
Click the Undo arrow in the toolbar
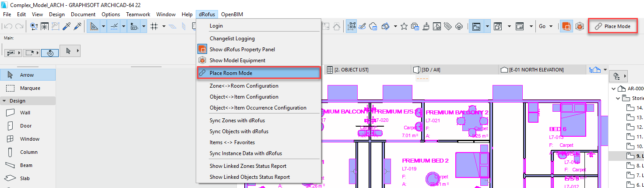click(x=7, y=26)
